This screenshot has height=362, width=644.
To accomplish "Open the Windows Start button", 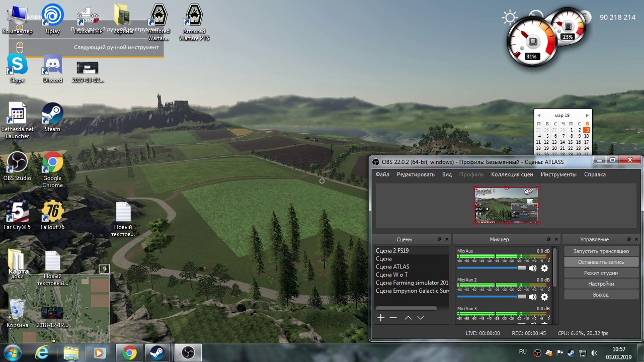I will point(12,352).
